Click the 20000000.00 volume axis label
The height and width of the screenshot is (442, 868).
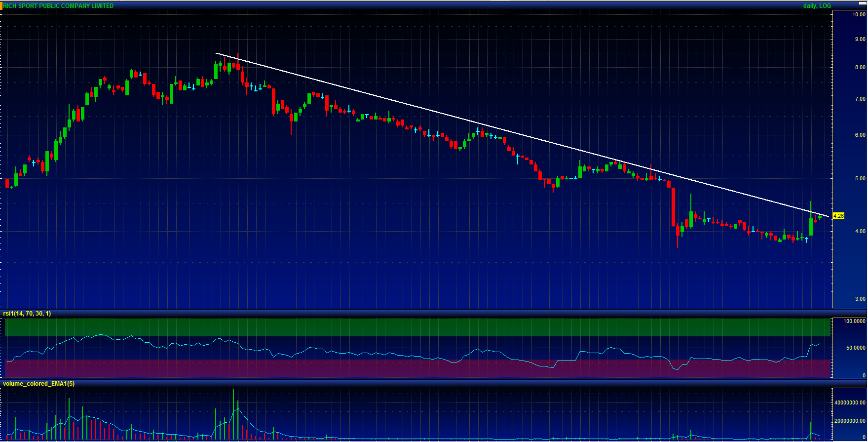[x=850, y=421]
